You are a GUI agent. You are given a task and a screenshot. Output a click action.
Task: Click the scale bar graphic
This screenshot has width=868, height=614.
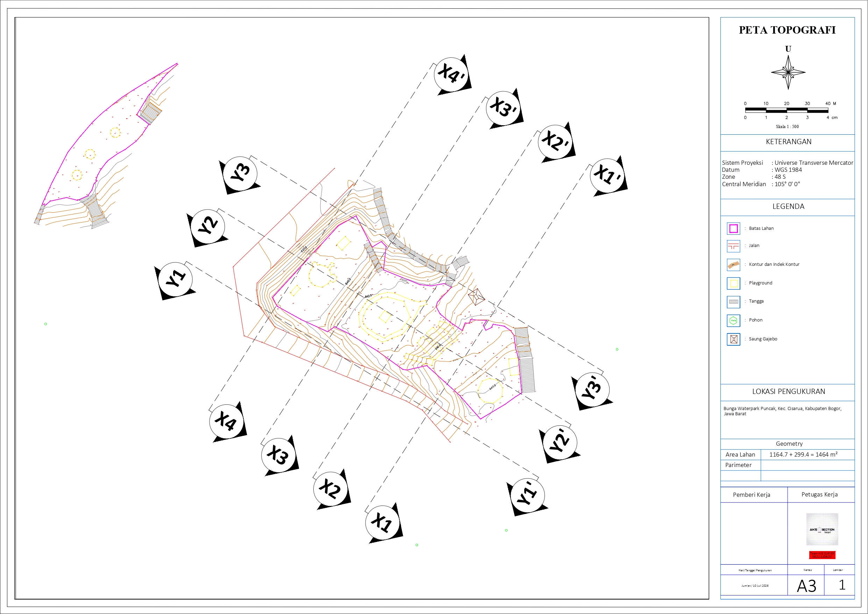click(787, 110)
